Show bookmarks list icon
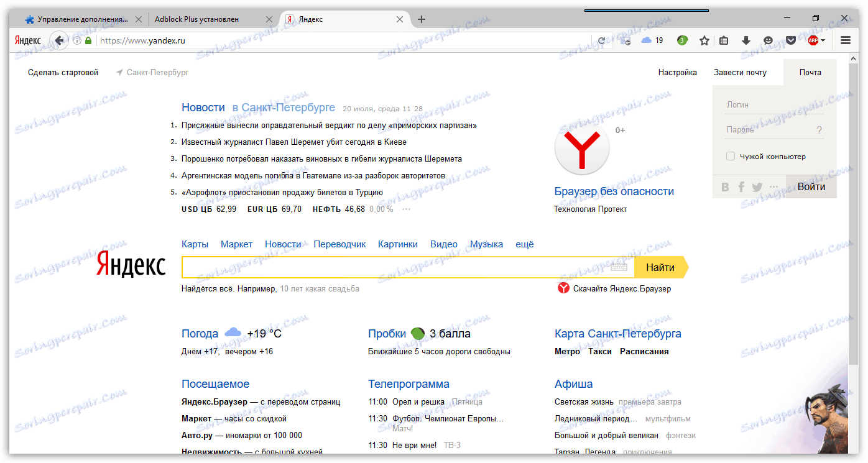This screenshot has height=463, width=868. pos(724,40)
